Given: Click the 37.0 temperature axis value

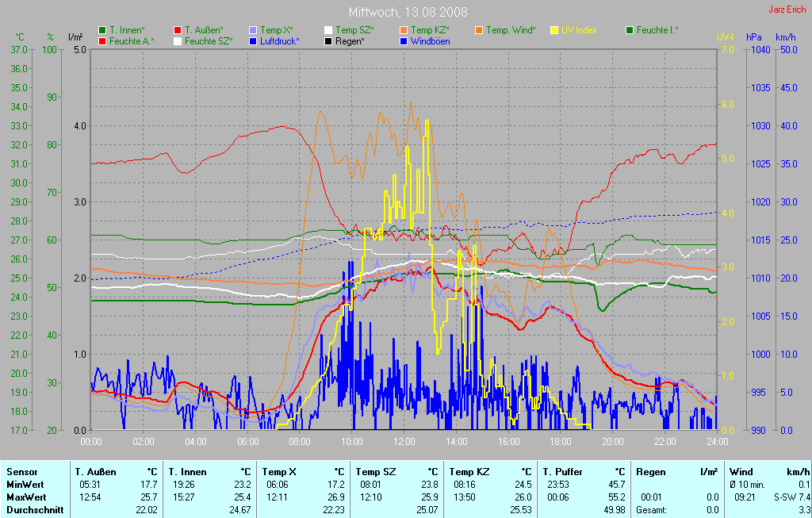Looking at the screenshot, I should pyautogui.click(x=19, y=50).
